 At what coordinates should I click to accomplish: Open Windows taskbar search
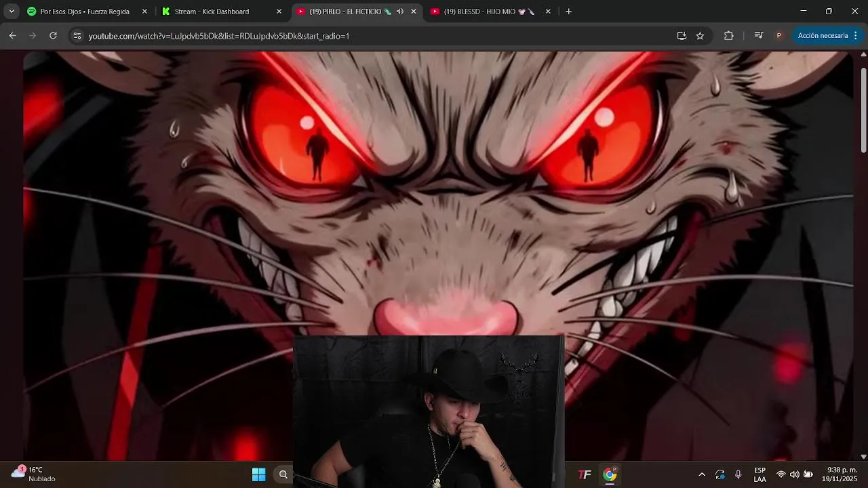(x=283, y=474)
